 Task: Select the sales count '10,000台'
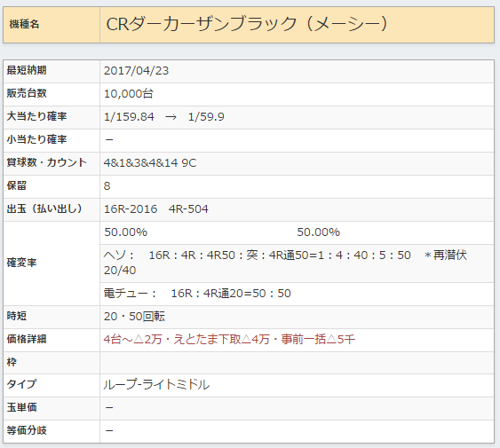click(129, 94)
